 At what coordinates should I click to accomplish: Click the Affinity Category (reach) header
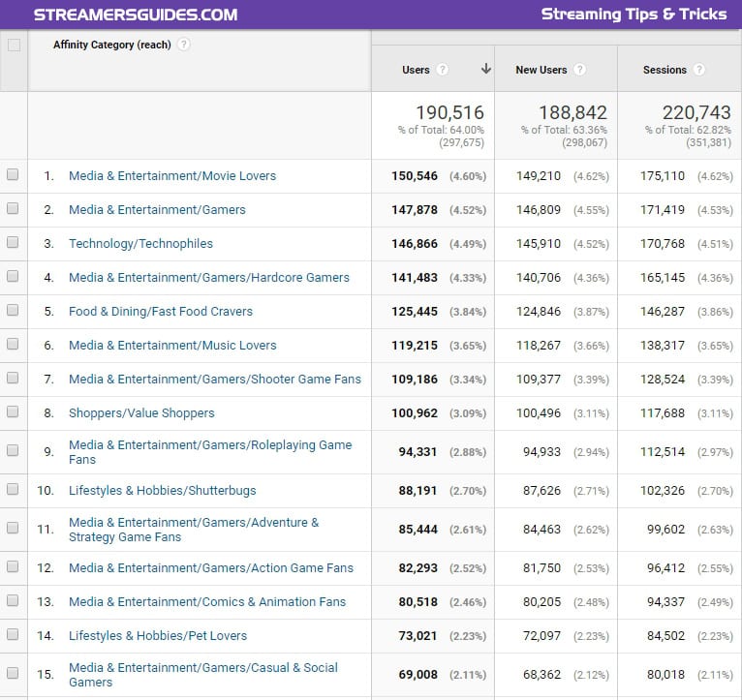pyautogui.click(x=111, y=45)
